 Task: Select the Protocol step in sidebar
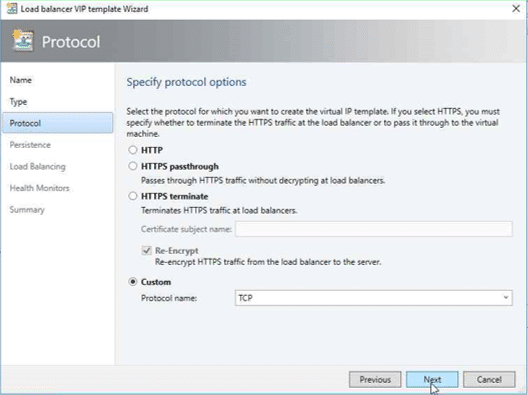58,123
